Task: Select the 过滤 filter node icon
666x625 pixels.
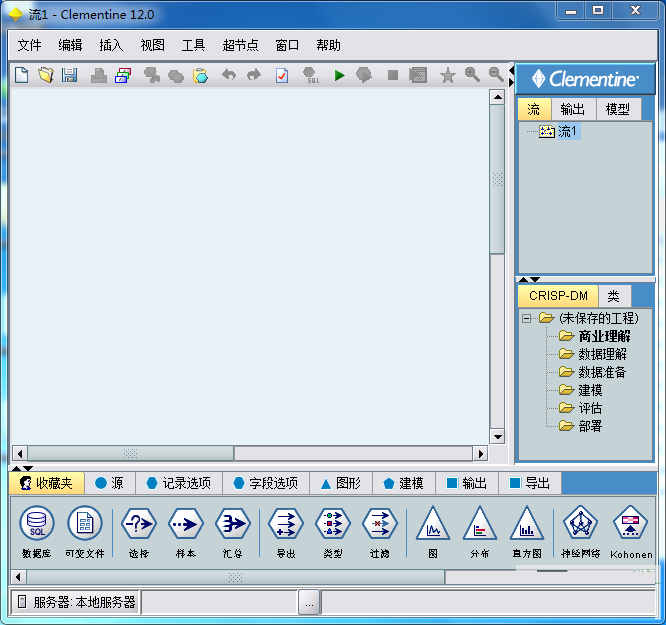Action: pyautogui.click(x=380, y=524)
